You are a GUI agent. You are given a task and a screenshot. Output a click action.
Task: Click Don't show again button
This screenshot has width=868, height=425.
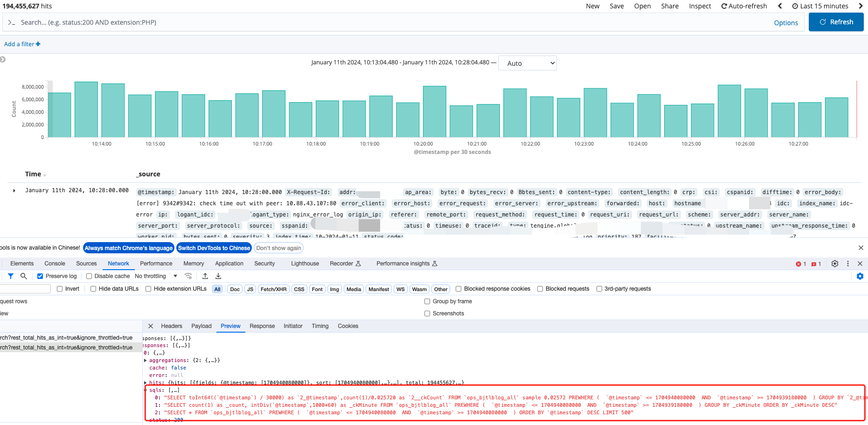point(278,248)
